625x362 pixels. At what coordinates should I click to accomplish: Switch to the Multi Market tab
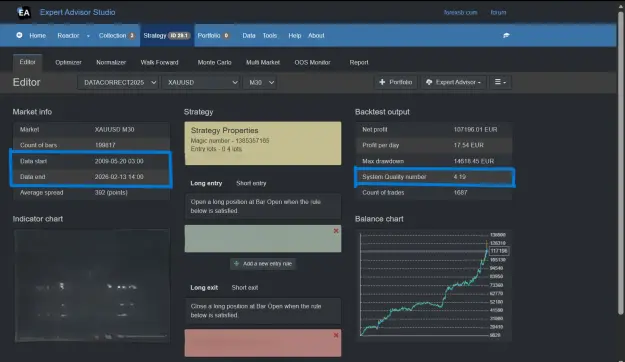click(263, 63)
